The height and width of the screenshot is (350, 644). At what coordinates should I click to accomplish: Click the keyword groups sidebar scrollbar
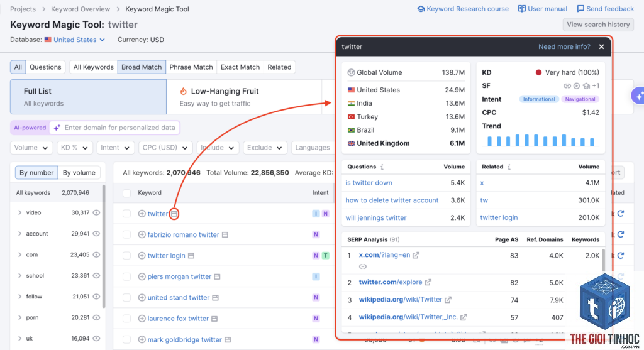104,246
